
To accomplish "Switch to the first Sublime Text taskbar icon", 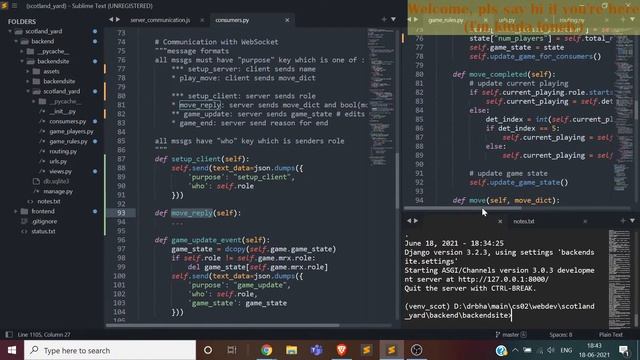I will [367, 350].
